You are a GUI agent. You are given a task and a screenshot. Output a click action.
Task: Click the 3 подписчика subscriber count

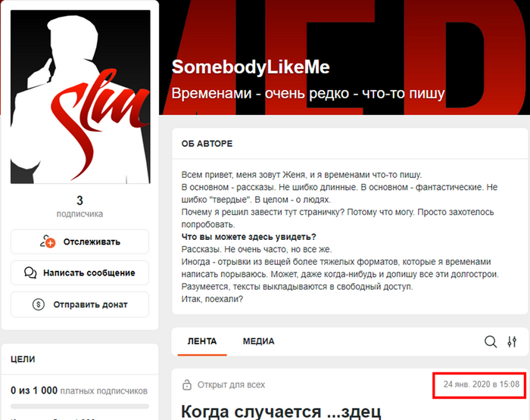click(79, 205)
